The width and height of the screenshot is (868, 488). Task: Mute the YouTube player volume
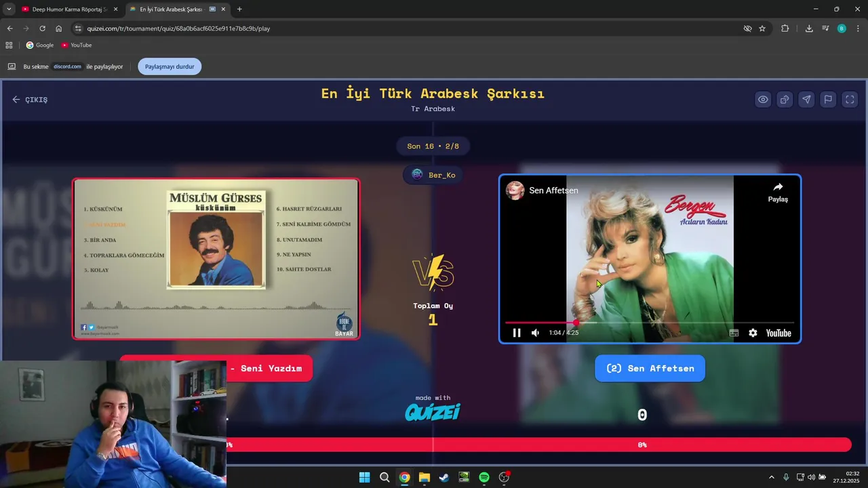tap(535, 333)
